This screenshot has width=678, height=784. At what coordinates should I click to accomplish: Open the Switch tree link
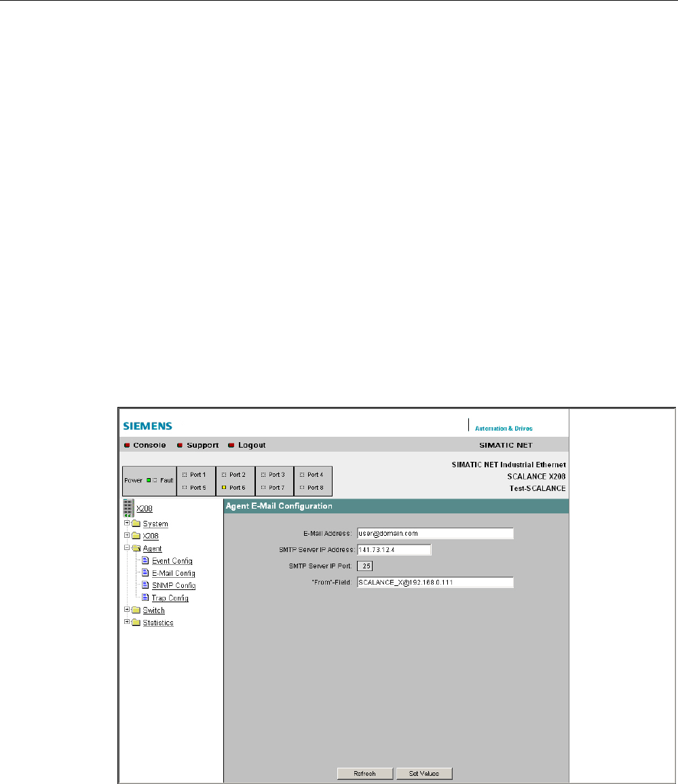pyautogui.click(x=153, y=610)
